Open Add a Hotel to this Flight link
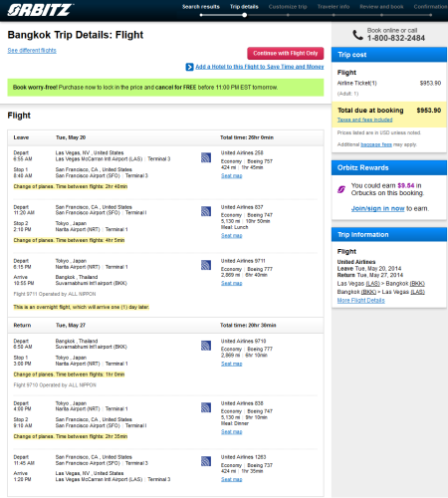 (x=260, y=67)
